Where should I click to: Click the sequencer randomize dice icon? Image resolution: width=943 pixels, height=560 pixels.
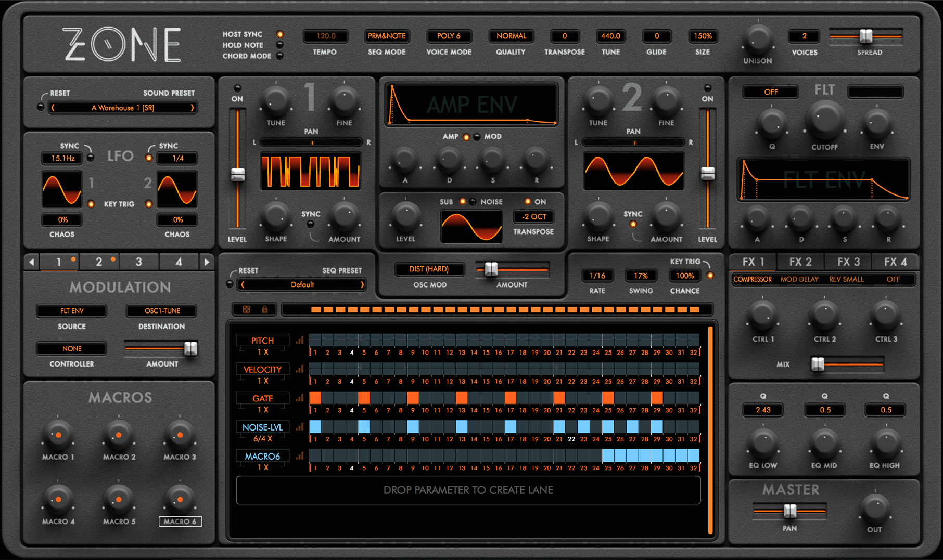coord(246,309)
